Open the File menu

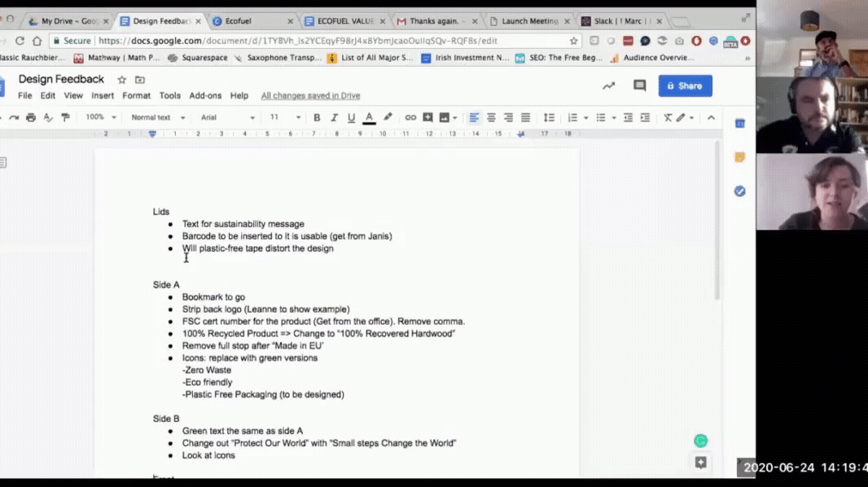[25, 96]
